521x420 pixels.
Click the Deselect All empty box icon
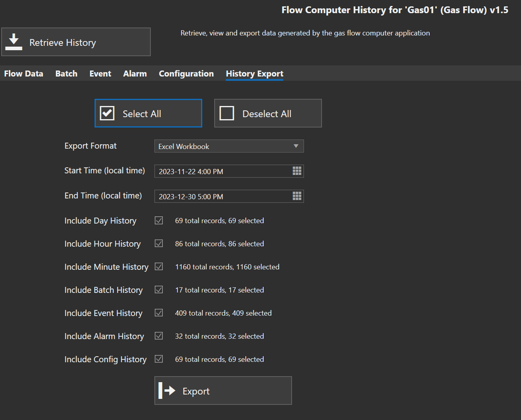(227, 113)
